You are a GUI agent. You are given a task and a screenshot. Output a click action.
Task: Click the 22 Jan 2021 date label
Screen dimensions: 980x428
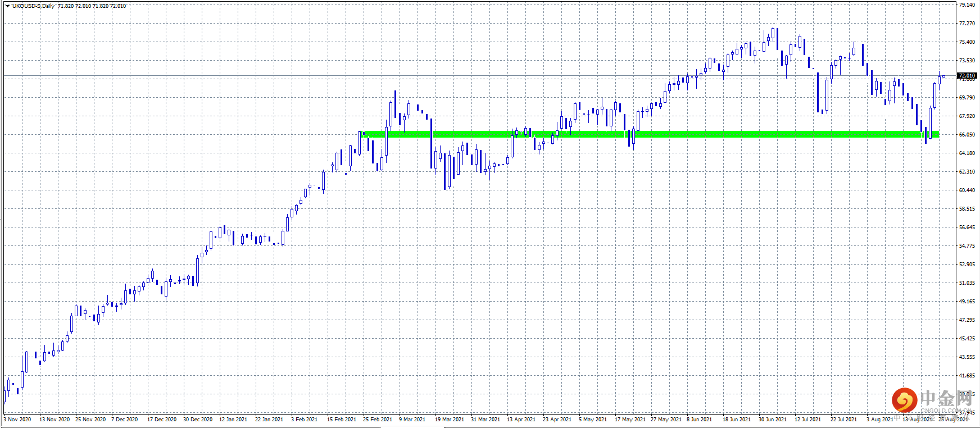269,419
